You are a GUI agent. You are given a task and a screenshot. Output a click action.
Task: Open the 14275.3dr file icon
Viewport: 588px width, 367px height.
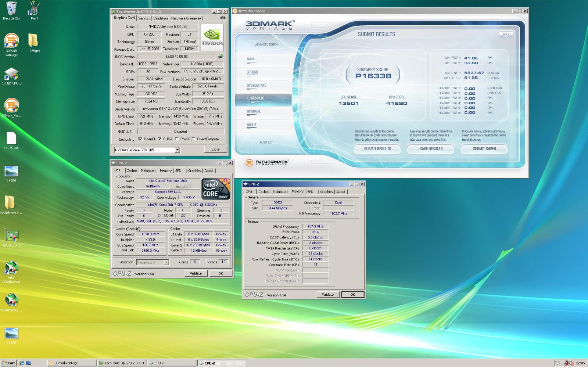point(11,140)
